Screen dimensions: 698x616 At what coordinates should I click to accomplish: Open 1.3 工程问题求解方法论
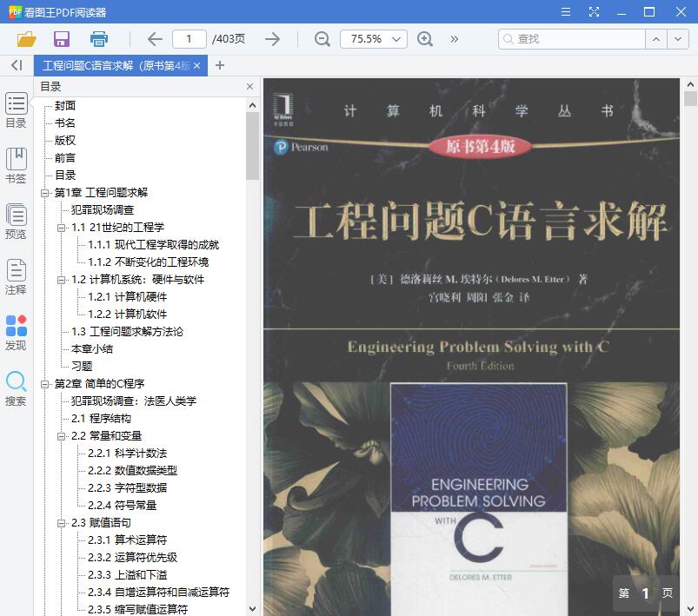pyautogui.click(x=127, y=332)
